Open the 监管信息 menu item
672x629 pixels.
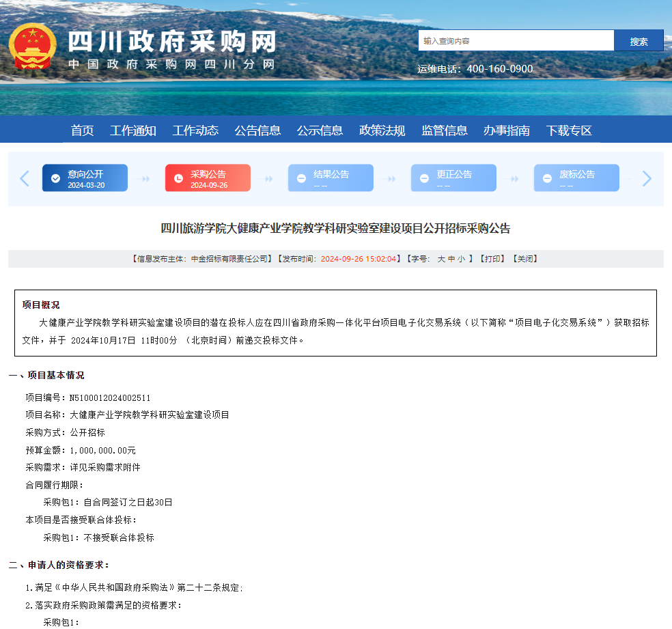[x=445, y=130]
